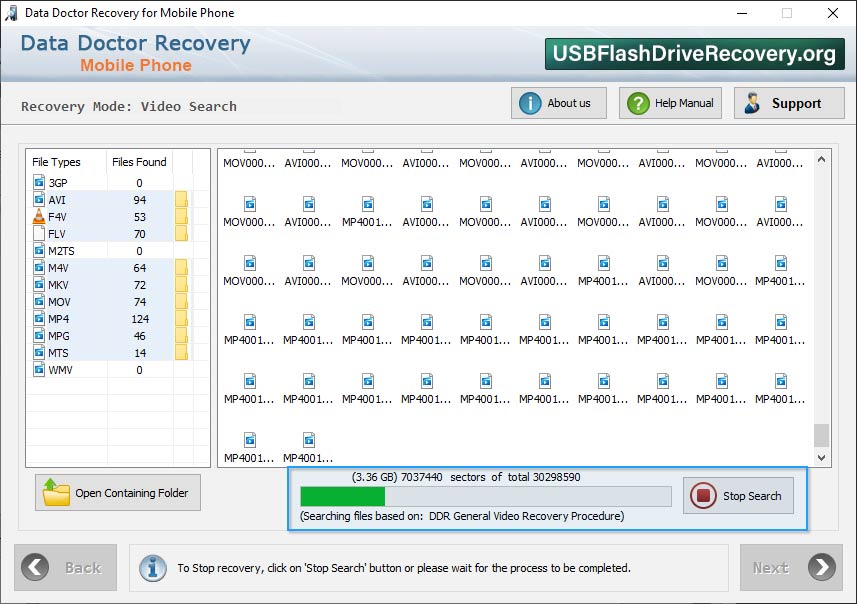Click the yellow folder icon in MPG row
The height and width of the screenshot is (604, 857).
pos(181,335)
